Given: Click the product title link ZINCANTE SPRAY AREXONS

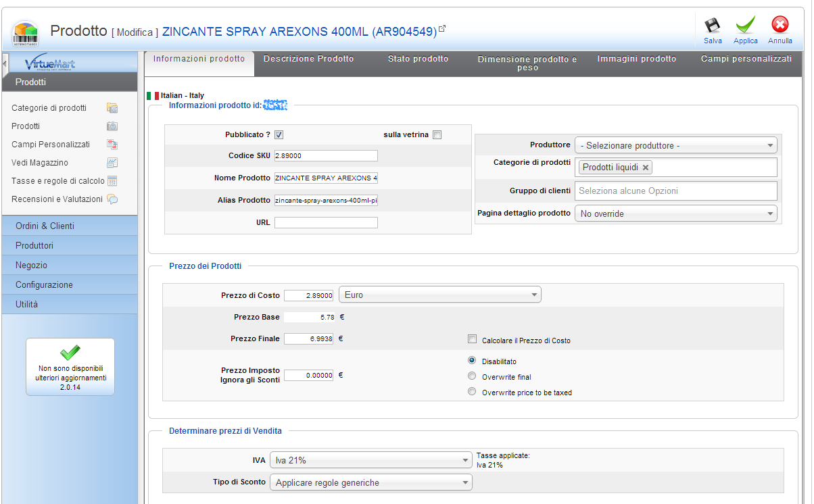Looking at the screenshot, I should point(300,32).
